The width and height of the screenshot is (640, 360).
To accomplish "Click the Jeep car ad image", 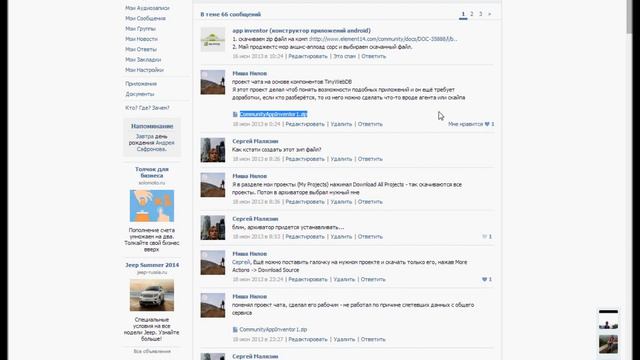I will click(x=152, y=295).
